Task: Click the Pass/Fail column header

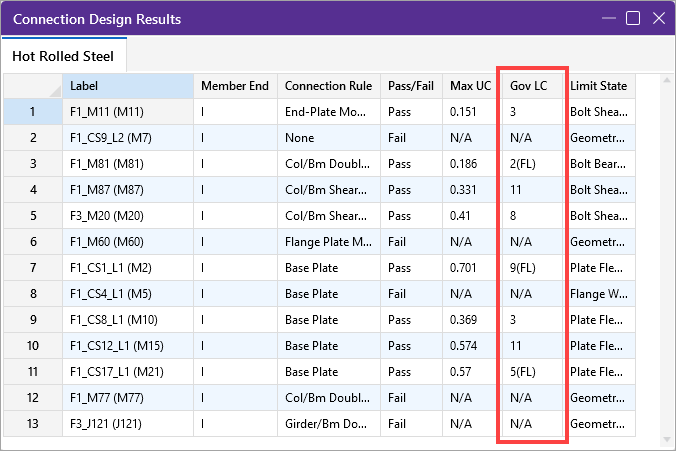Action: 412,86
